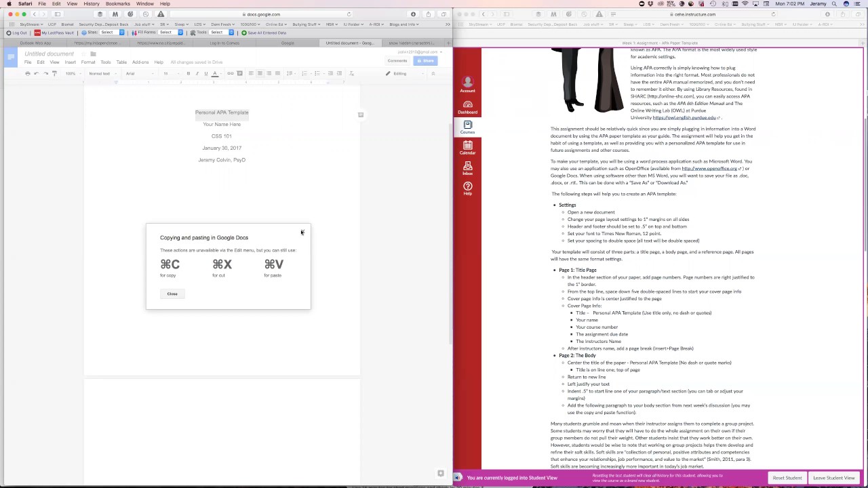Open the Normal text style dropdown

tap(103, 73)
